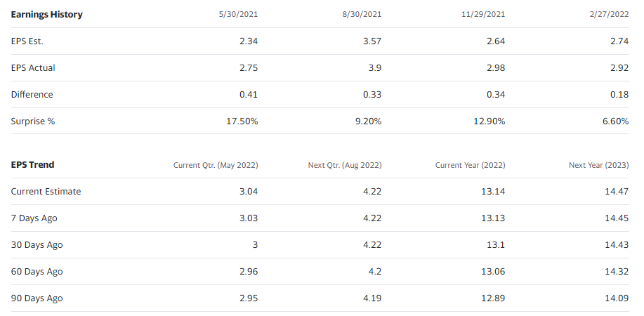Click the EPS Trend table heading

point(32,165)
